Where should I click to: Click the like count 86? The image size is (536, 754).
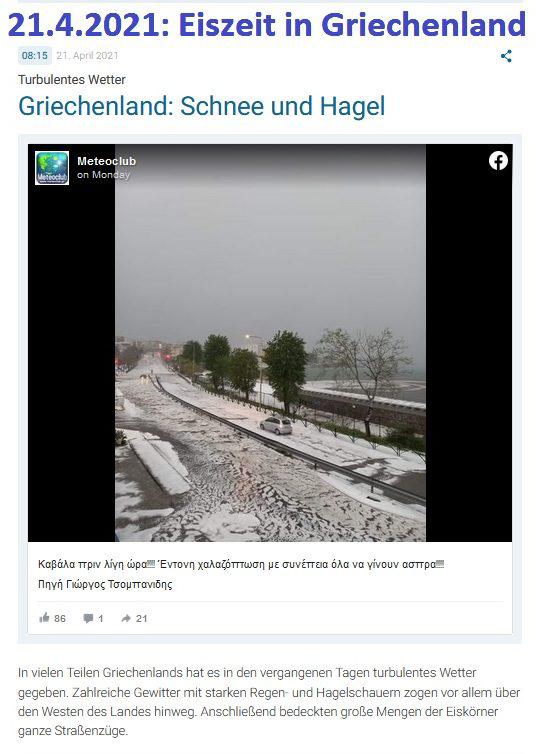(60, 618)
